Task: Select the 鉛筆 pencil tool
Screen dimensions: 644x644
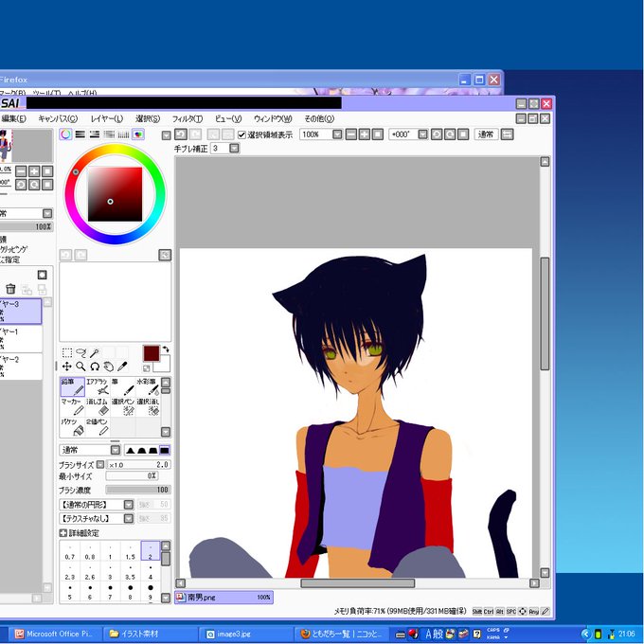Action: 73,387
